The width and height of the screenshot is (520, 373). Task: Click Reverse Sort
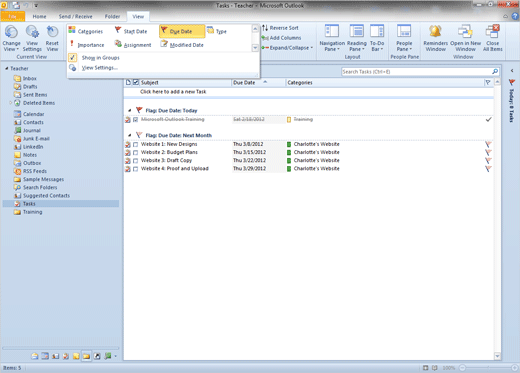coord(280,28)
